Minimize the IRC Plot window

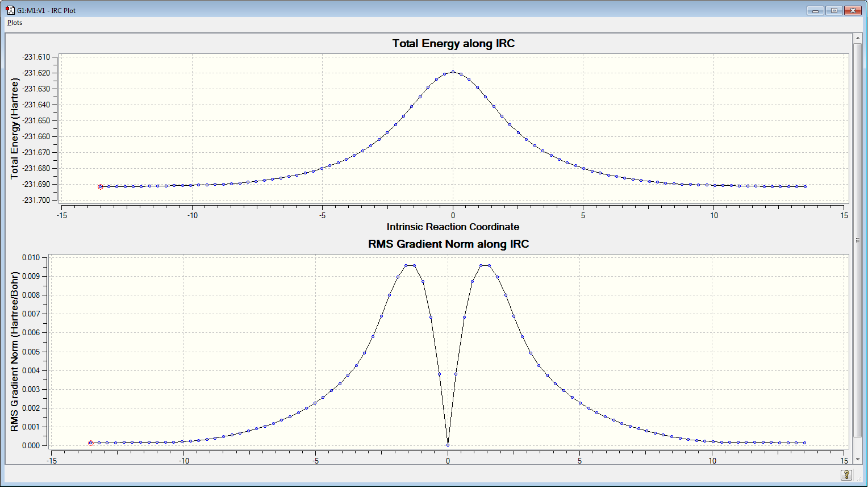click(x=815, y=10)
